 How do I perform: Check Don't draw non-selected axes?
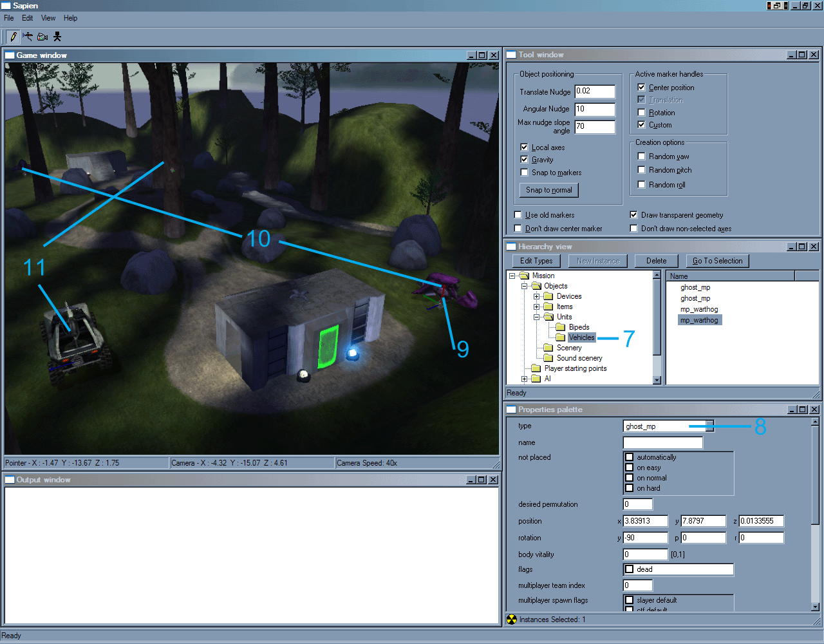pos(633,228)
